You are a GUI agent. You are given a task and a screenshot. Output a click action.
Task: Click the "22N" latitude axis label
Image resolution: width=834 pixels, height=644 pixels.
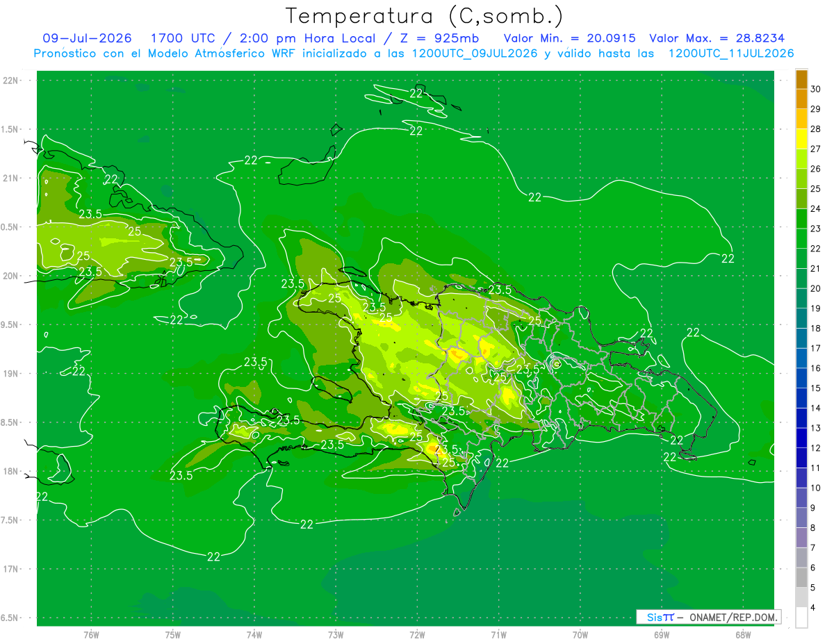10,80
